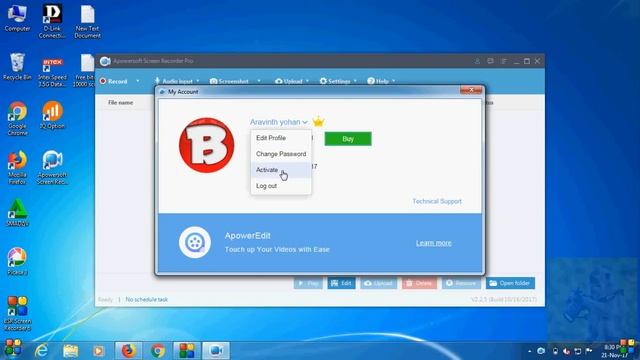Image resolution: width=640 pixels, height=360 pixels.
Task: Show hidden system tray icons
Action: (529, 351)
